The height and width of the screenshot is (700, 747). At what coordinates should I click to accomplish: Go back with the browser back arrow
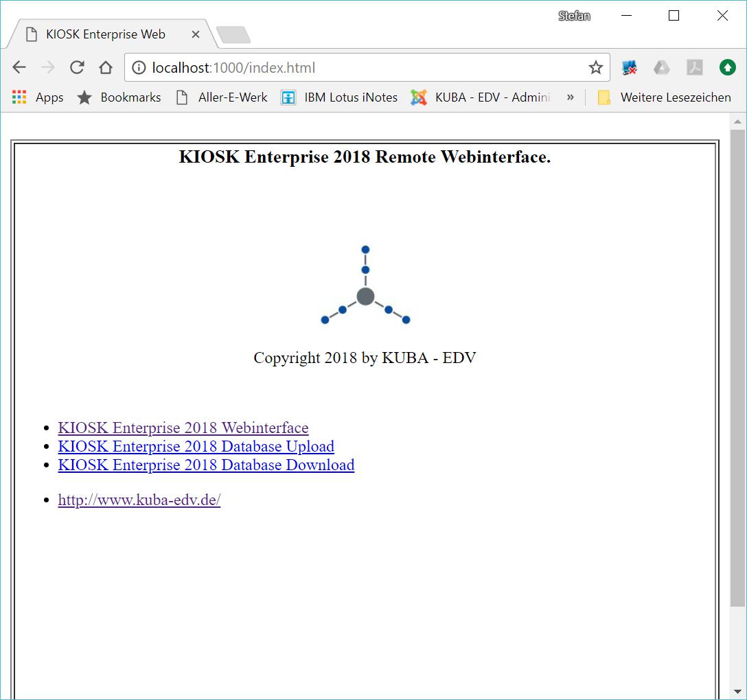19,68
